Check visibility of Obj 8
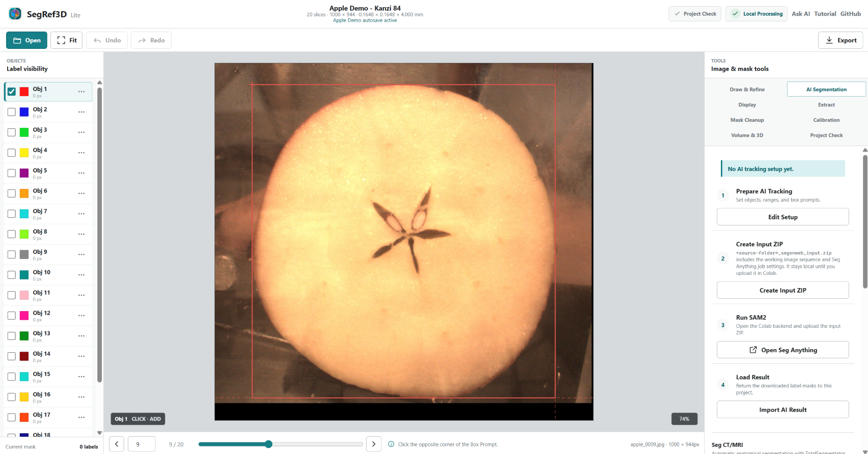The image size is (868, 454). [12, 234]
